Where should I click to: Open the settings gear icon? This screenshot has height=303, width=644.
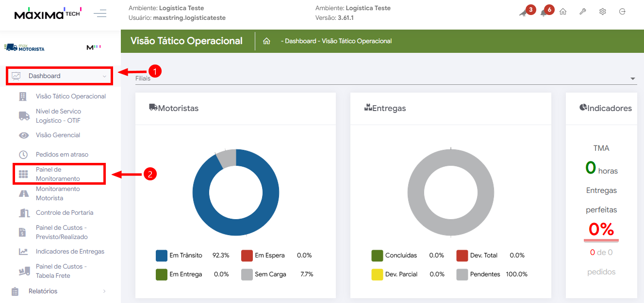pyautogui.click(x=602, y=12)
